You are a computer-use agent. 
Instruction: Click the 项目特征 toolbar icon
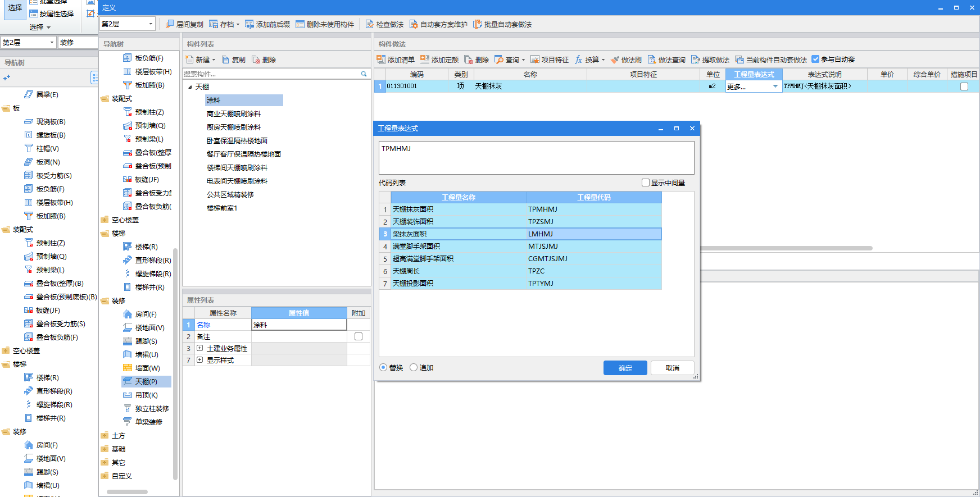[x=535, y=60]
